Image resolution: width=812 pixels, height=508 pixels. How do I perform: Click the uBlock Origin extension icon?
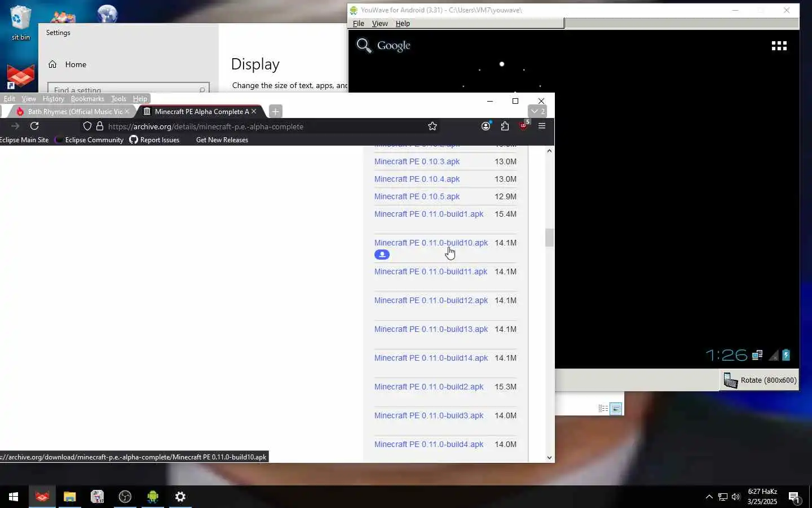(x=524, y=125)
